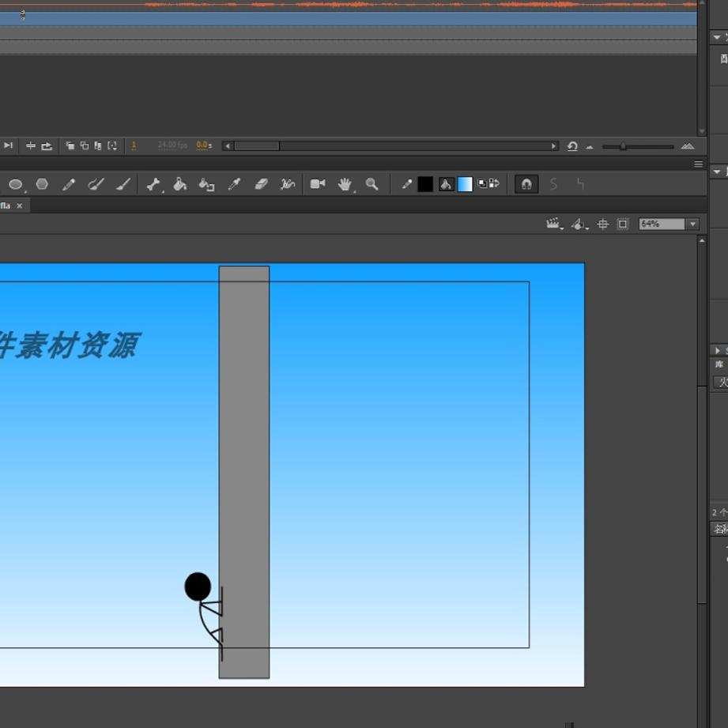Close the .fla document tab
The image size is (728, 728).
[x=20, y=206]
